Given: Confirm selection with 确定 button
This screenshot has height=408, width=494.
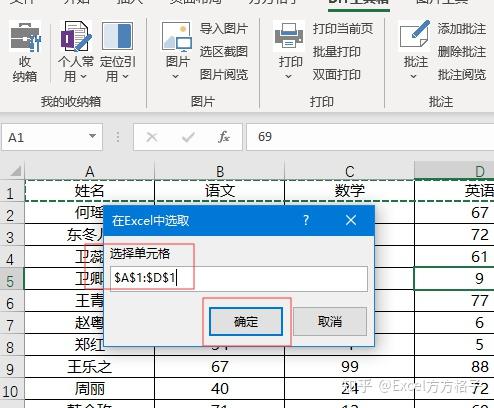Looking at the screenshot, I should [x=246, y=321].
